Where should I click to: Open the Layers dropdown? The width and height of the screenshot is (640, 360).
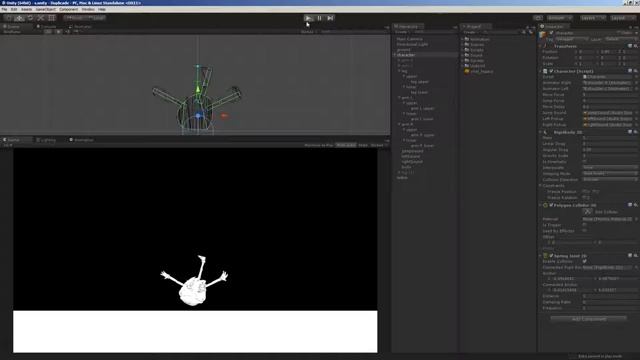click(592, 18)
